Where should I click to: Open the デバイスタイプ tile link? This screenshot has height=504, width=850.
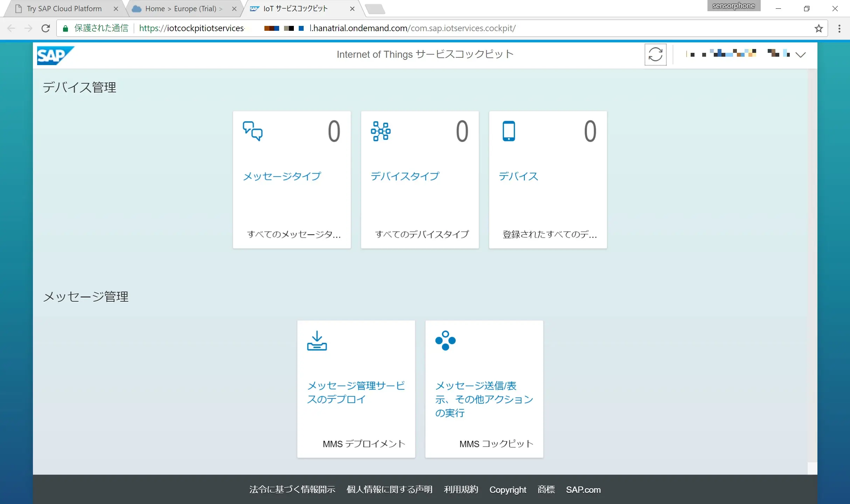click(x=405, y=176)
